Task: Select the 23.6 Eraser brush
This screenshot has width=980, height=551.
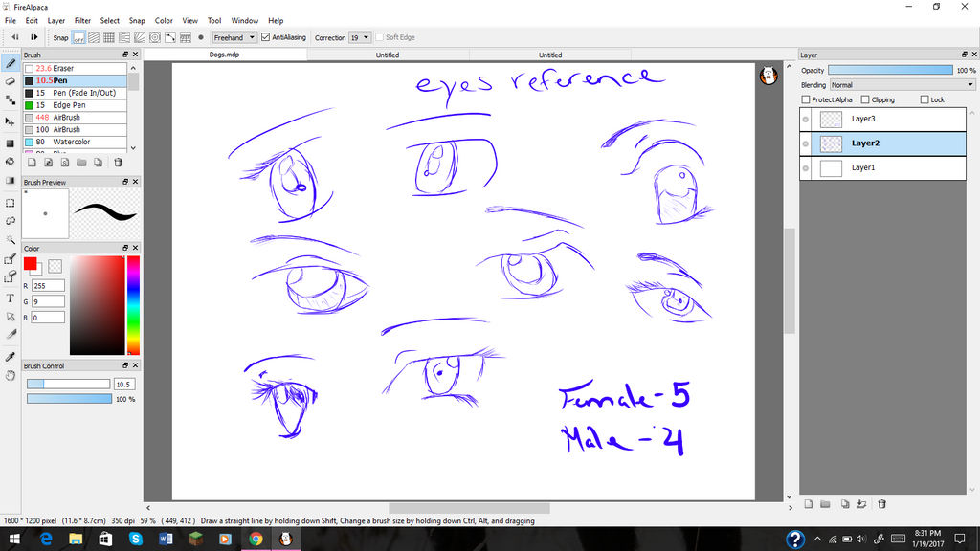Action: click(x=75, y=68)
